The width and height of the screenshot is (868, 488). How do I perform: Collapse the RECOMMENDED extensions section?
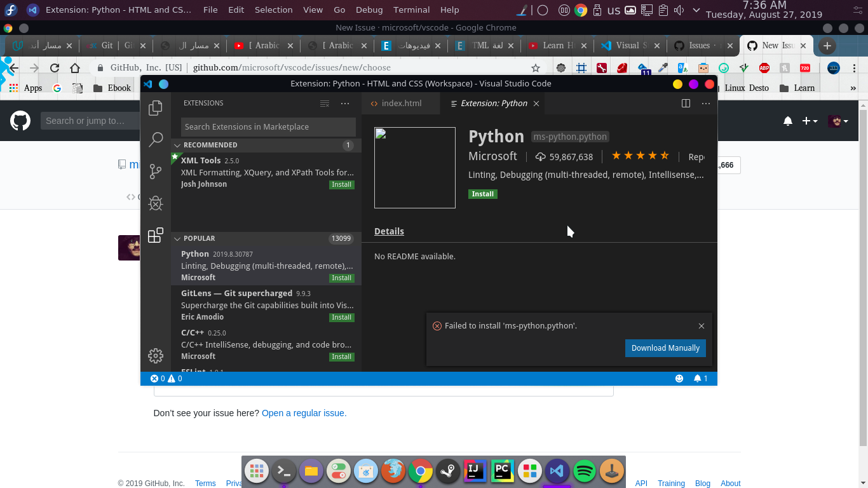point(177,145)
